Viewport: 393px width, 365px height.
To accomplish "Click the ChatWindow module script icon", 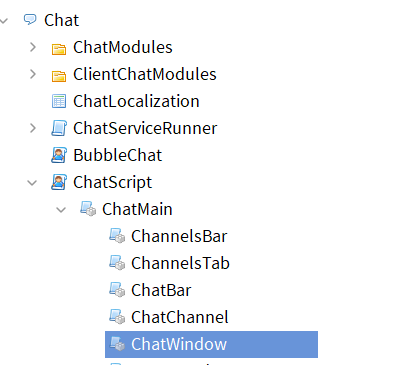I will click(x=117, y=344).
